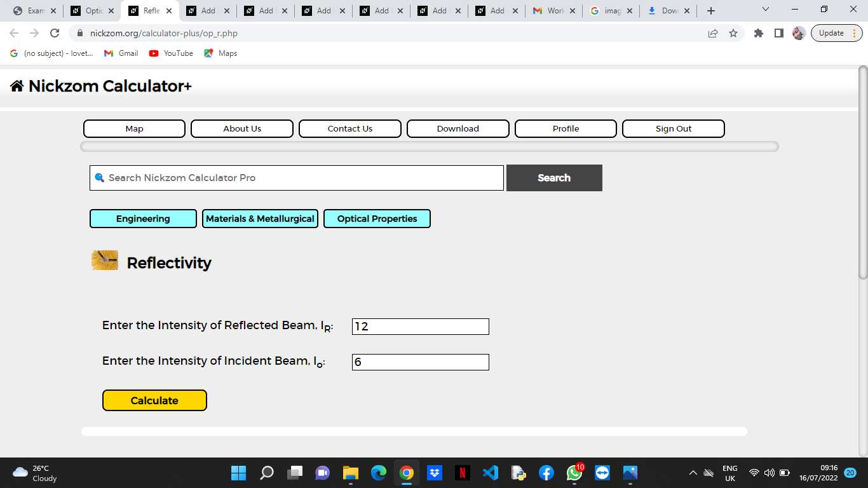This screenshot has height=488, width=868.
Task: Open Netflix from the taskbar
Action: click(463, 473)
